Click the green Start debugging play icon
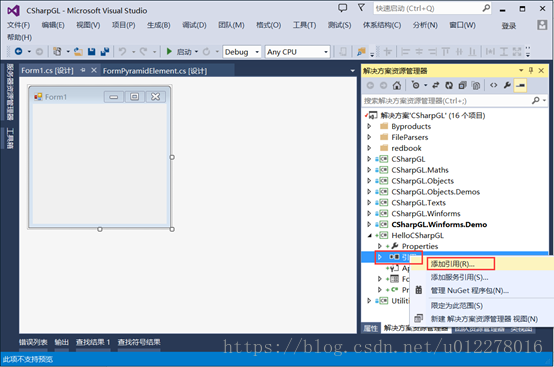The image size is (554, 367). [x=169, y=52]
